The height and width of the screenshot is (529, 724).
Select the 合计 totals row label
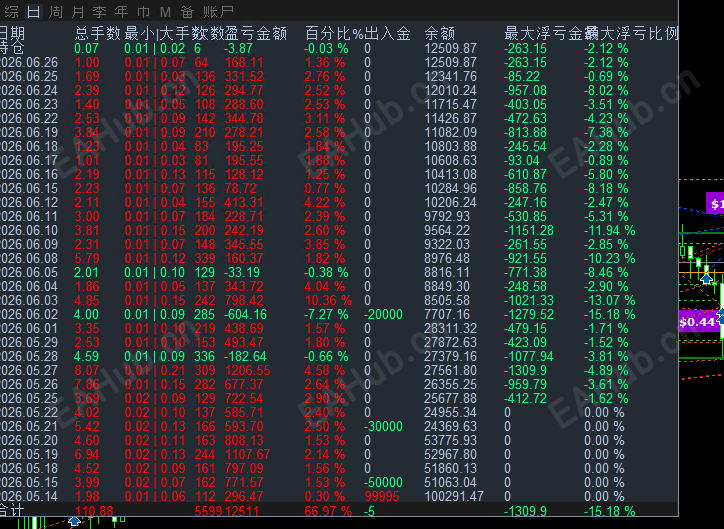click(12, 511)
